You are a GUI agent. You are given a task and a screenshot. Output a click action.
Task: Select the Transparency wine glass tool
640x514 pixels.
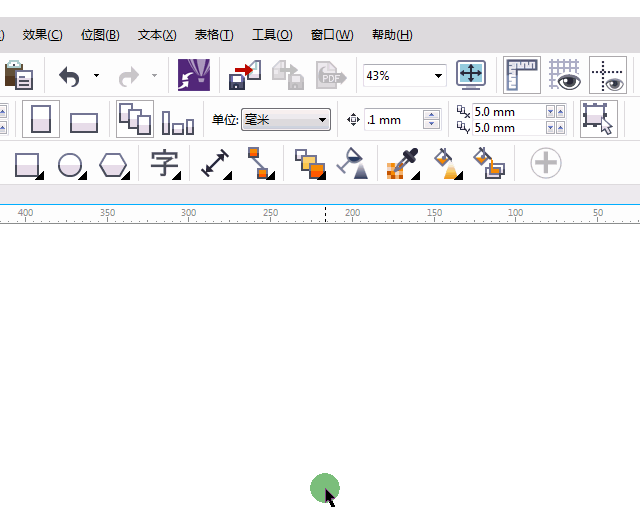point(352,163)
